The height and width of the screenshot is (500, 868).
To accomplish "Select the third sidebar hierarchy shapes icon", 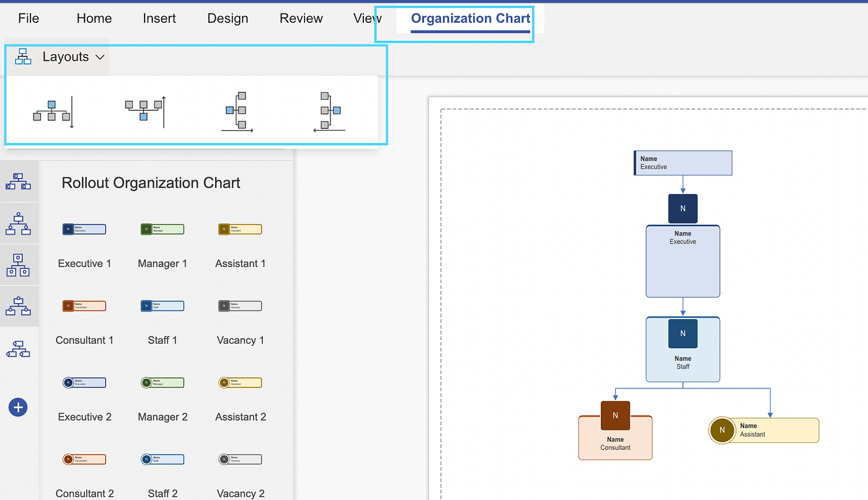I will pos(19,265).
